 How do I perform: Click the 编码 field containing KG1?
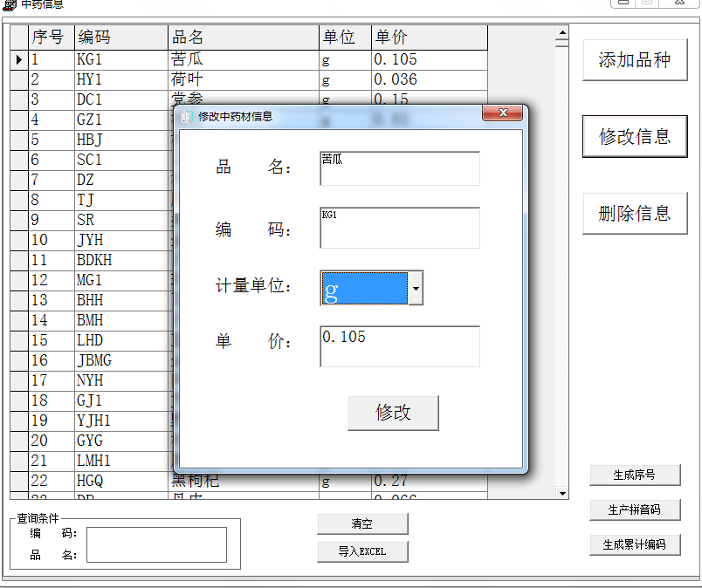(400, 228)
